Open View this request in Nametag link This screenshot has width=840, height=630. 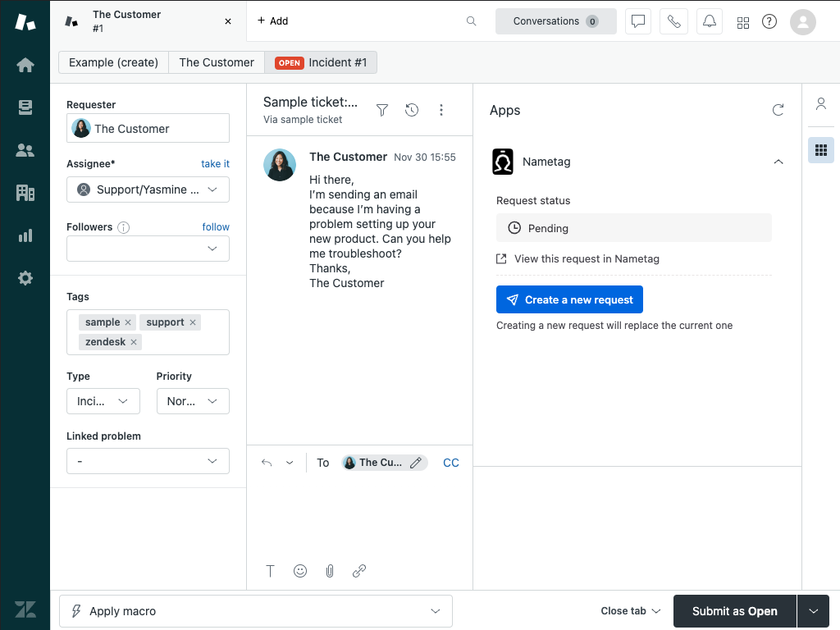(x=586, y=258)
